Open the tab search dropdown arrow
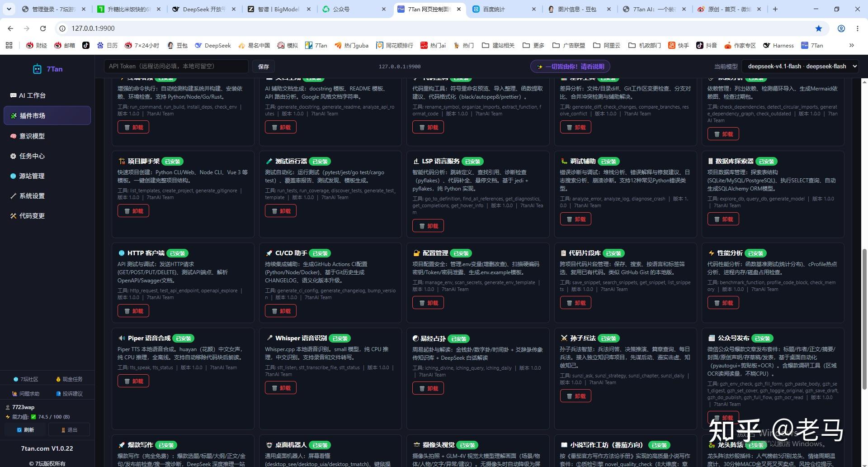Screen dimensions: 868x467 click(x=9, y=9)
